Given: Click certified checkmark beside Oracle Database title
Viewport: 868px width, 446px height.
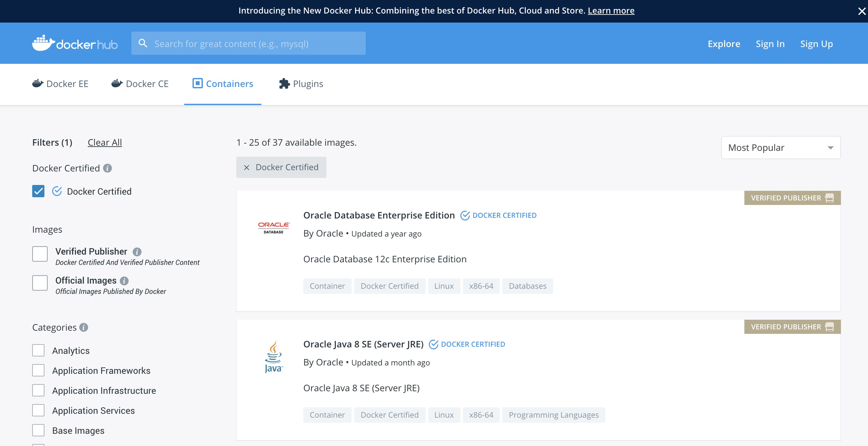Looking at the screenshot, I should [x=465, y=215].
